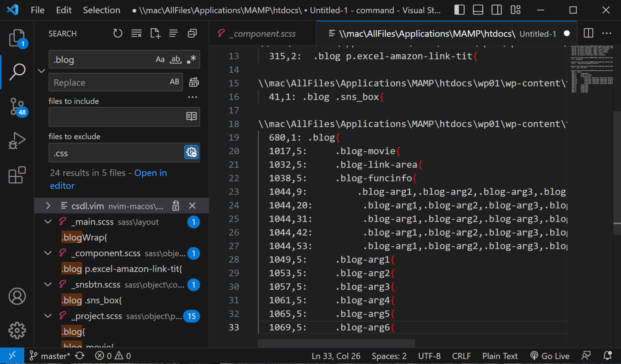
Task: Collapse the _project.scss search results
Action: point(48,316)
